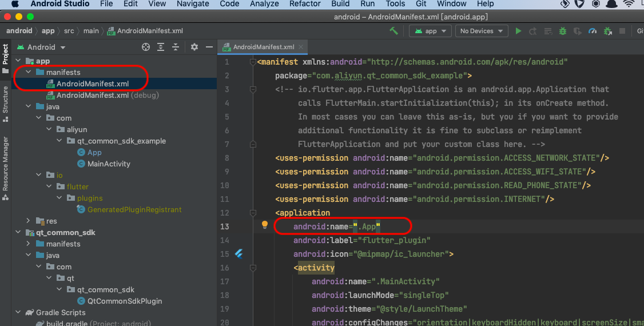This screenshot has width=644, height=326.
Task: Click the Apply Code Changes icon
Action: point(548,31)
